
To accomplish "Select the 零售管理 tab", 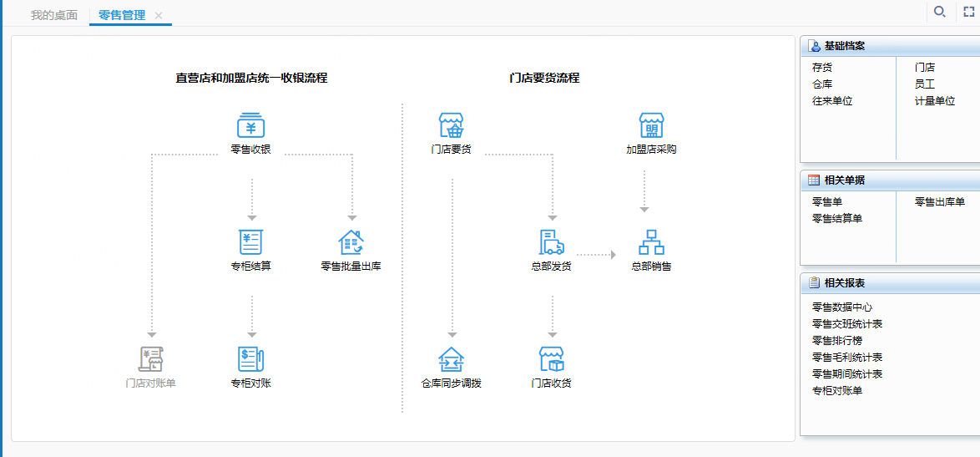I will coord(122,15).
